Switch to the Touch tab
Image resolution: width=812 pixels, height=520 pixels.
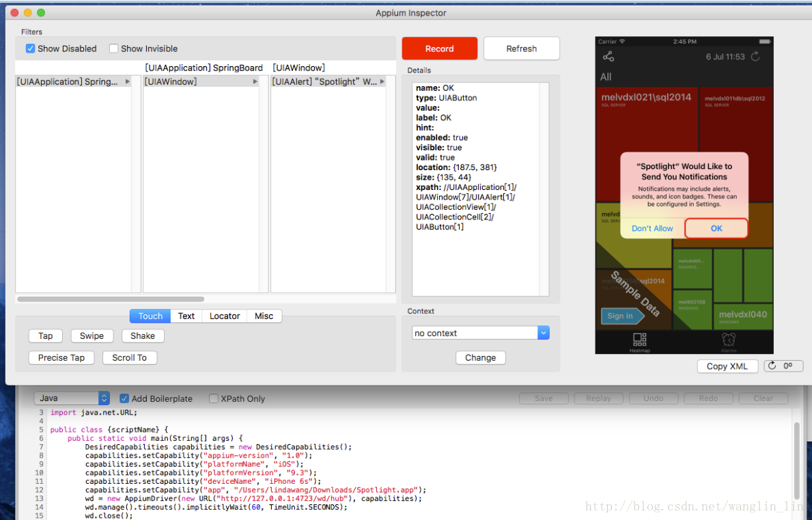pyautogui.click(x=150, y=316)
